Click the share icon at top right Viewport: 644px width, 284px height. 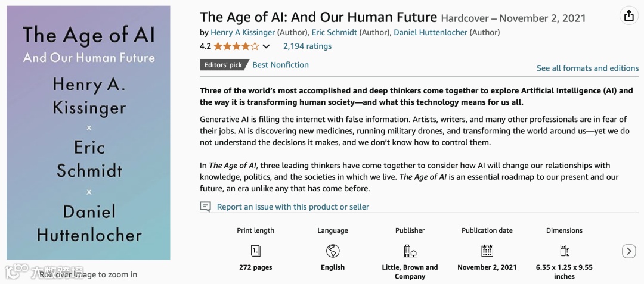(628, 16)
